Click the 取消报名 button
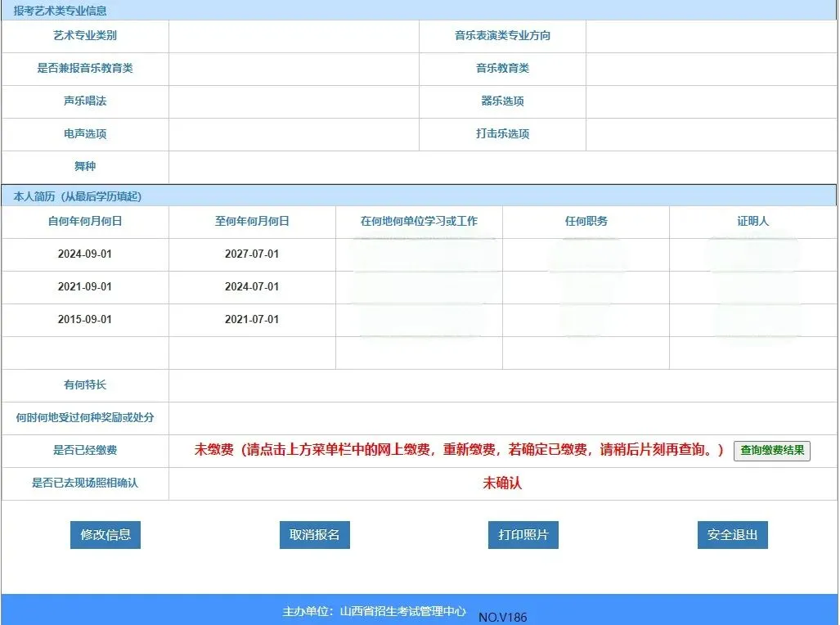Image resolution: width=840 pixels, height=625 pixels. coord(314,534)
